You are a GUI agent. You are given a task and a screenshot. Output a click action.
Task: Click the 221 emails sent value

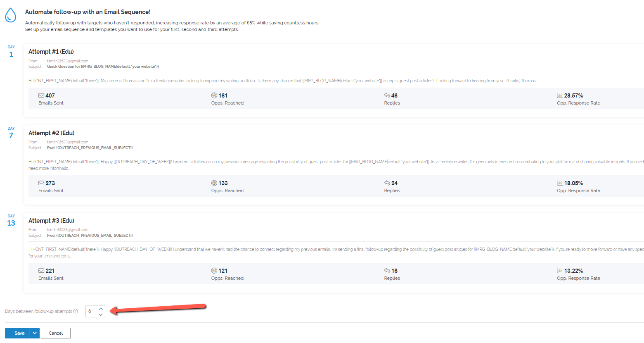(50, 271)
